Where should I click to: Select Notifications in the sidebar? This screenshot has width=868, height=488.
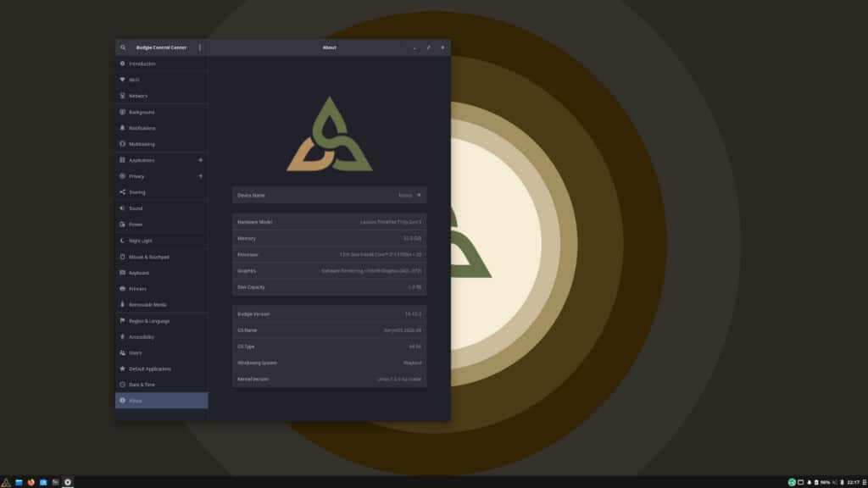[x=162, y=128]
